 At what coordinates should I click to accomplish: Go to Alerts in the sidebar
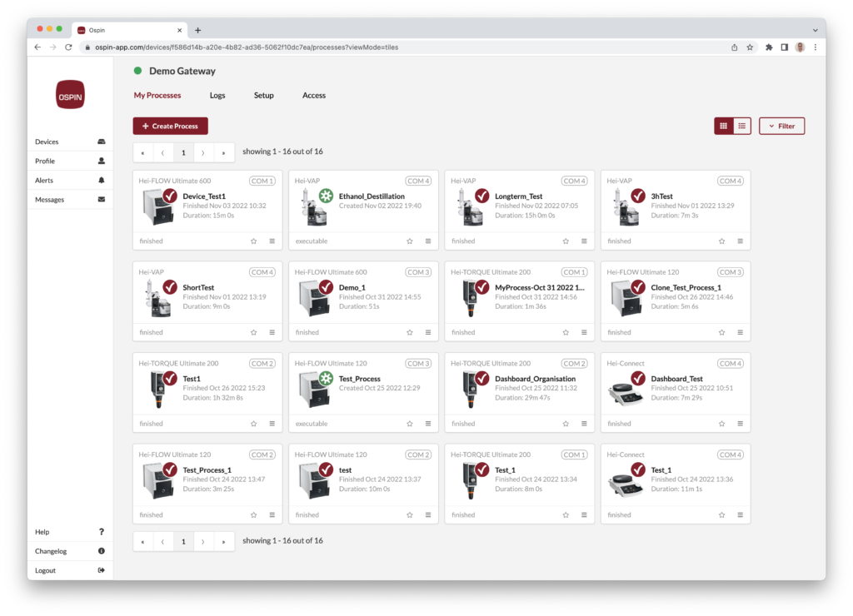tap(70, 180)
